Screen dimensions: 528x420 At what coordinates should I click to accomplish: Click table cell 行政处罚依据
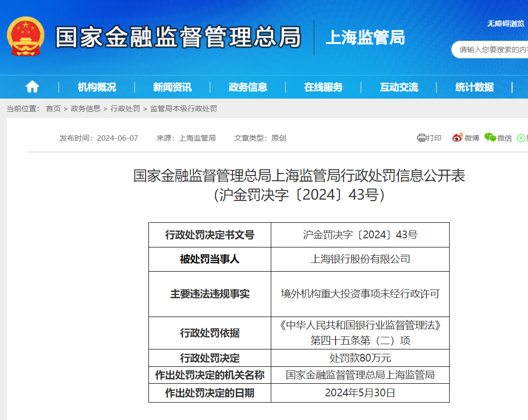(210, 333)
